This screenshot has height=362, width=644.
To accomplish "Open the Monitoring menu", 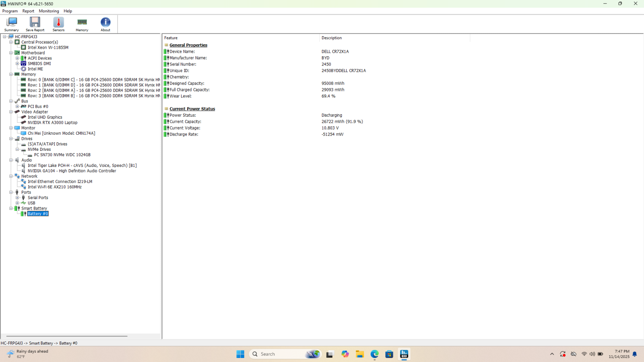I will point(49,11).
